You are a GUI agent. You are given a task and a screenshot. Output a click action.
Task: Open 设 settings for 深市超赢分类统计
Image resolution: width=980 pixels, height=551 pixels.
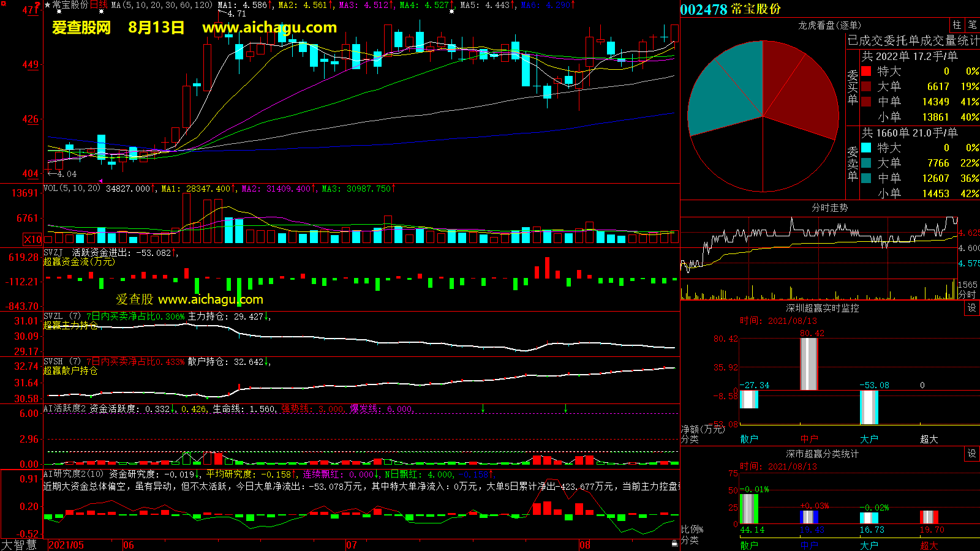(972, 454)
